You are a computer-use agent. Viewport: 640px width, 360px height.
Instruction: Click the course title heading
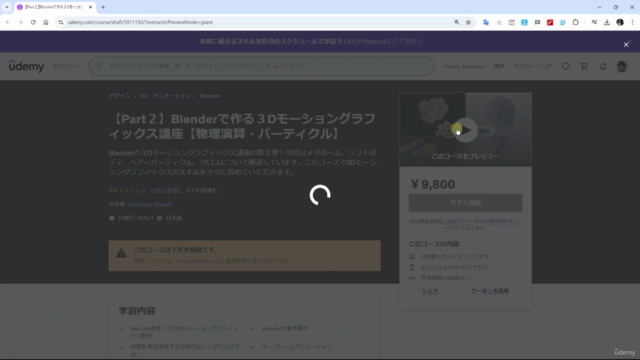tap(242, 126)
